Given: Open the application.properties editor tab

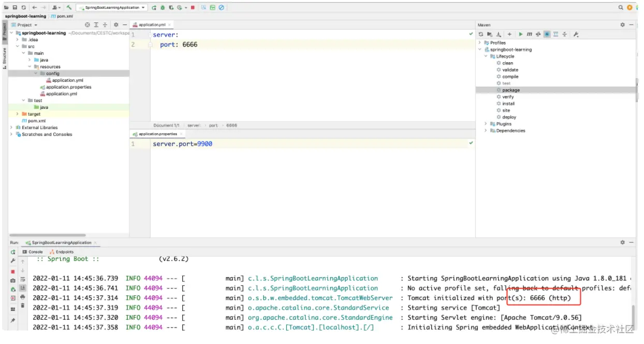Looking at the screenshot, I should point(157,133).
